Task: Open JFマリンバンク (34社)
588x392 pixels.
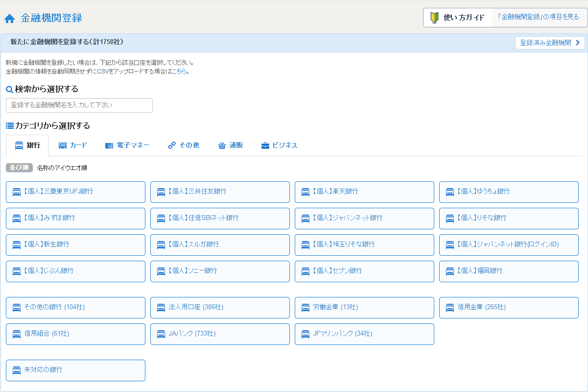Action: (364, 334)
